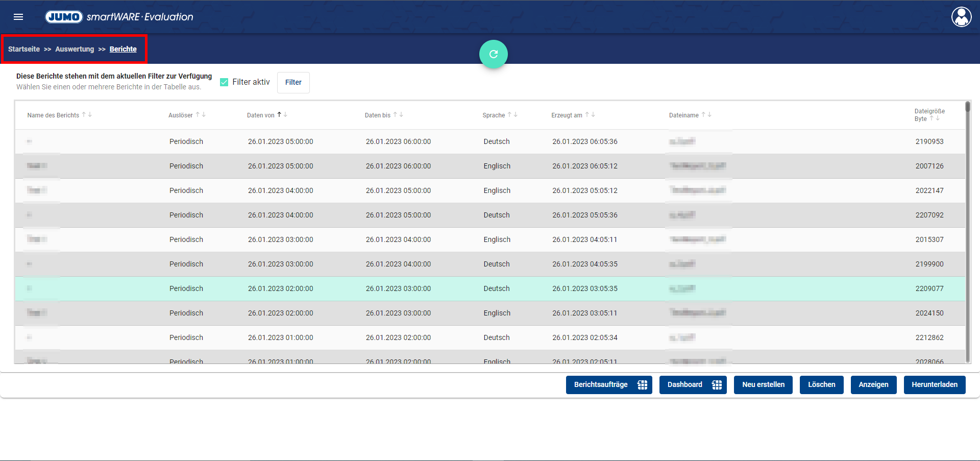Sort Name des Berichts ascending with the up arrow
This screenshot has height=461, width=980.
click(84, 115)
